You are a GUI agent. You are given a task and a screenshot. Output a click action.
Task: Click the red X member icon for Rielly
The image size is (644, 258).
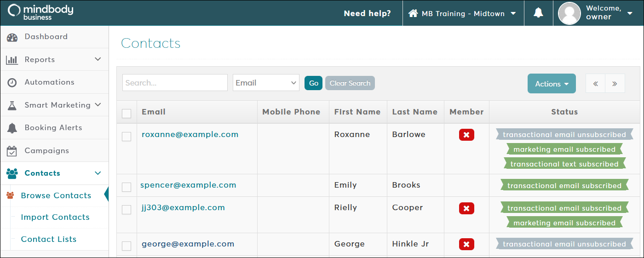466,208
